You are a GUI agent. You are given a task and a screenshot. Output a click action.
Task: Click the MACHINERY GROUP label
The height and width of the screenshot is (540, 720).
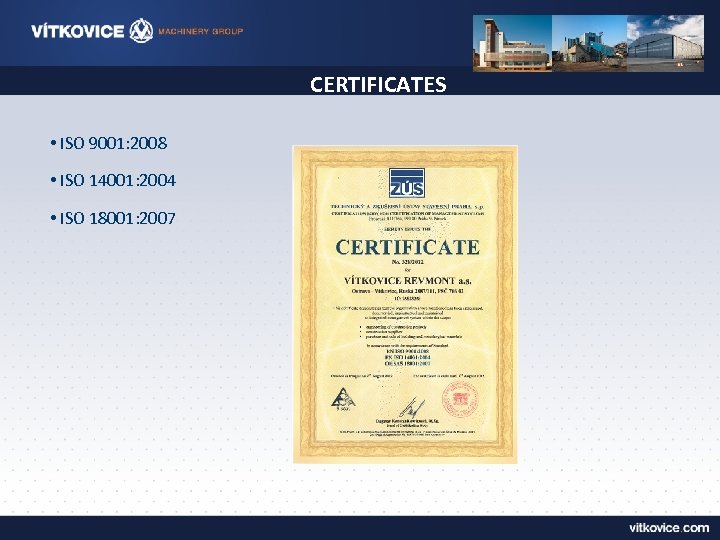tap(201, 31)
